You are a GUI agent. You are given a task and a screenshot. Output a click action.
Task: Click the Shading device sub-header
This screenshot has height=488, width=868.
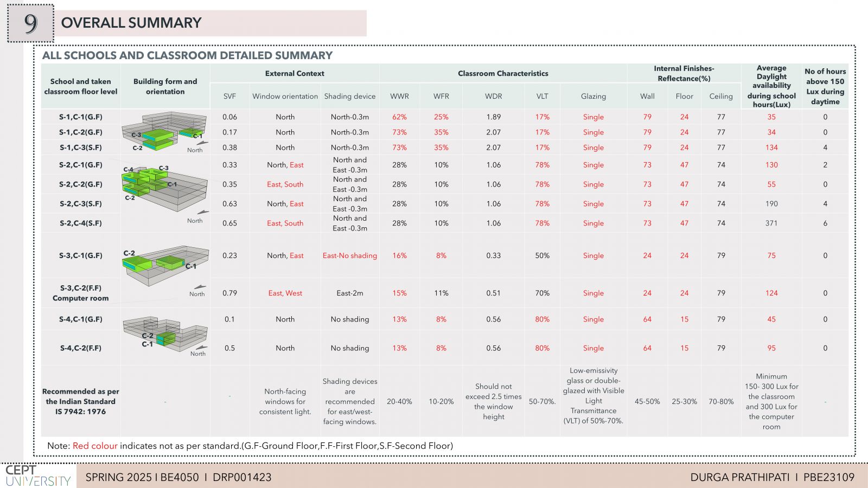coord(350,96)
